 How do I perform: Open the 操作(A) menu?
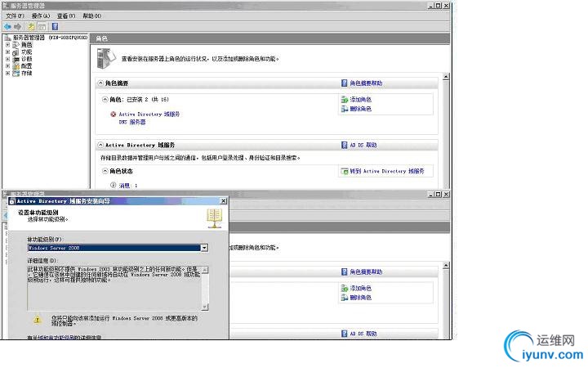point(41,16)
